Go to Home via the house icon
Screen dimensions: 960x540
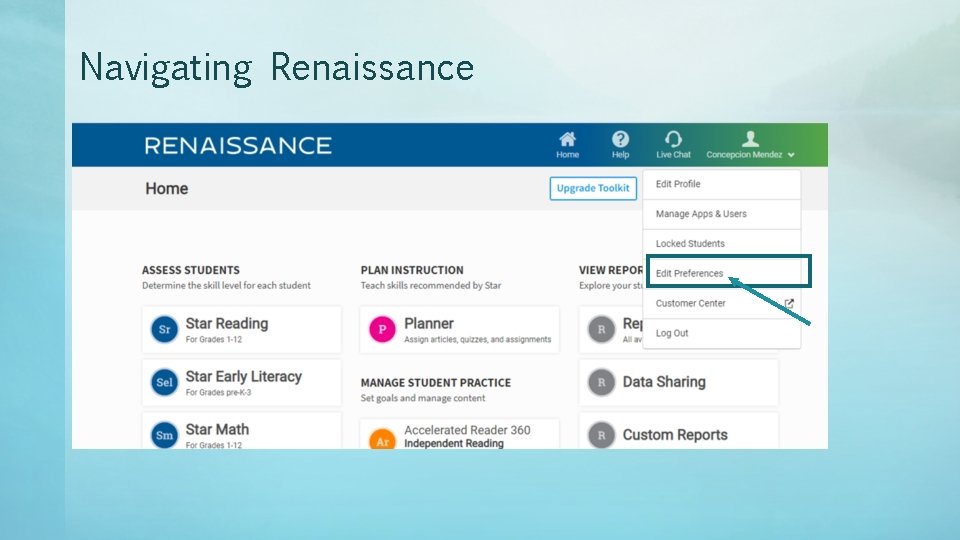pyautogui.click(x=568, y=139)
